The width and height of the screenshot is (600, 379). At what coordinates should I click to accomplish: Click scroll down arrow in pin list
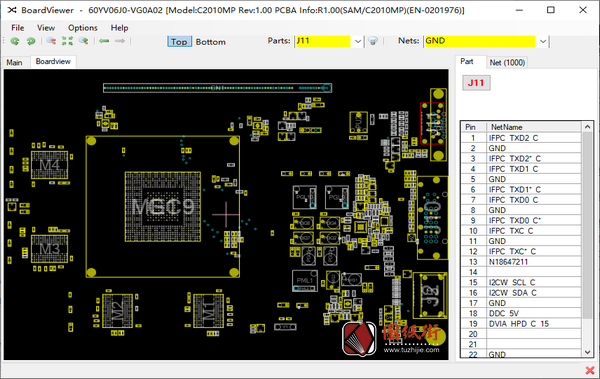tap(587, 352)
